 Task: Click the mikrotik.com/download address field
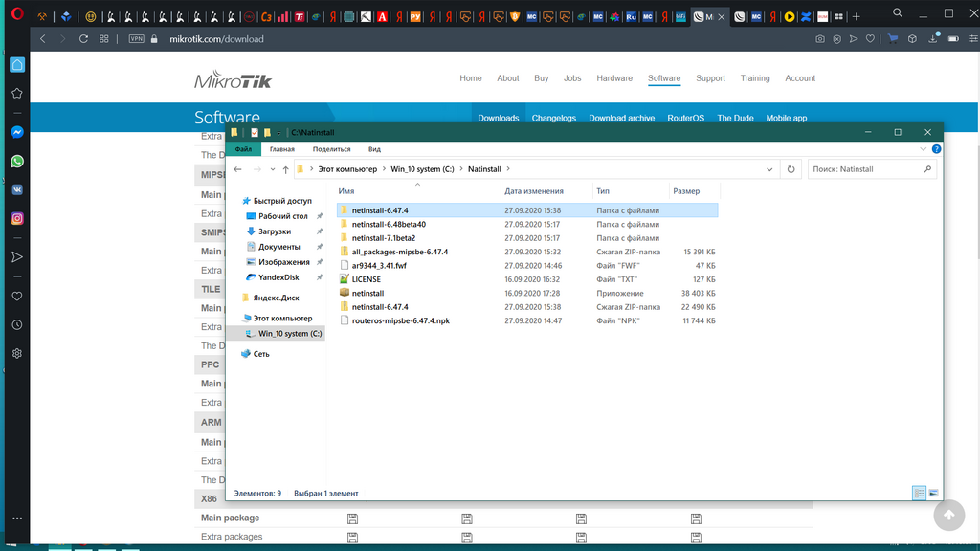216,38
